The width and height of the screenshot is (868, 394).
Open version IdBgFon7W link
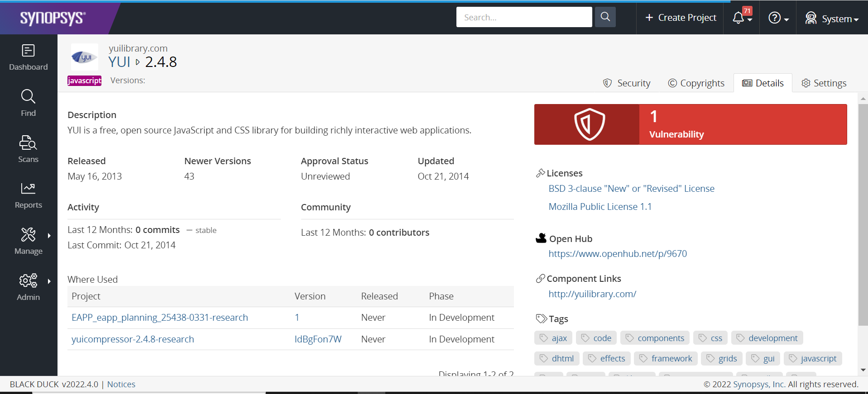[318, 339]
